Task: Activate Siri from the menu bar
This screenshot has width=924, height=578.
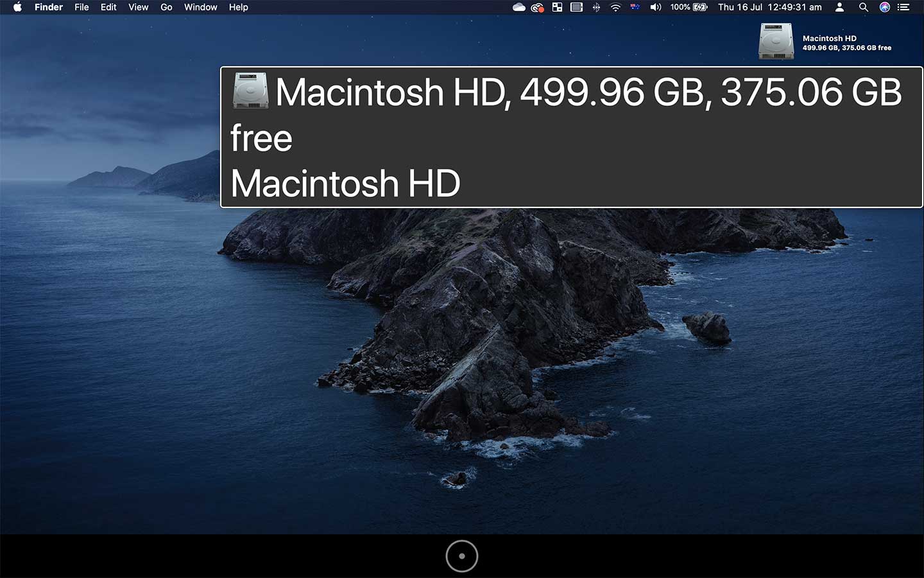Action: point(885,7)
